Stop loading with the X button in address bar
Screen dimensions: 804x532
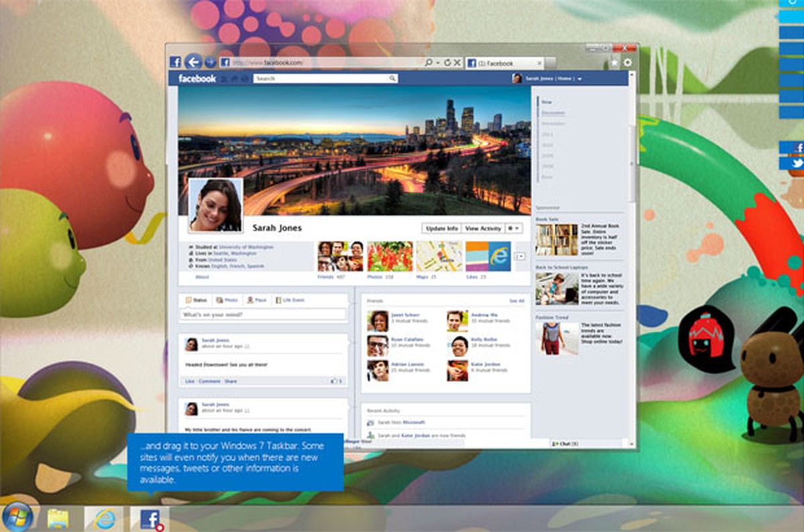click(x=457, y=62)
